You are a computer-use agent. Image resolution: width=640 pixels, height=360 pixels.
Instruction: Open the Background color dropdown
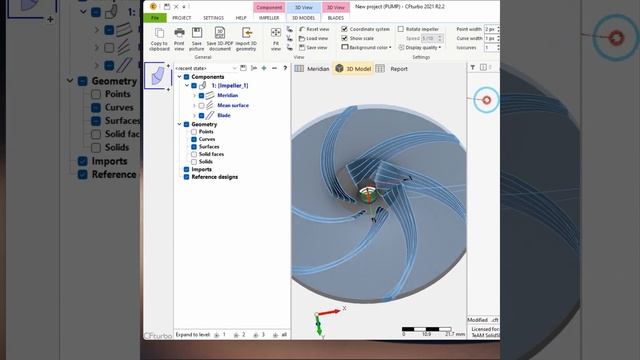[x=366, y=47]
